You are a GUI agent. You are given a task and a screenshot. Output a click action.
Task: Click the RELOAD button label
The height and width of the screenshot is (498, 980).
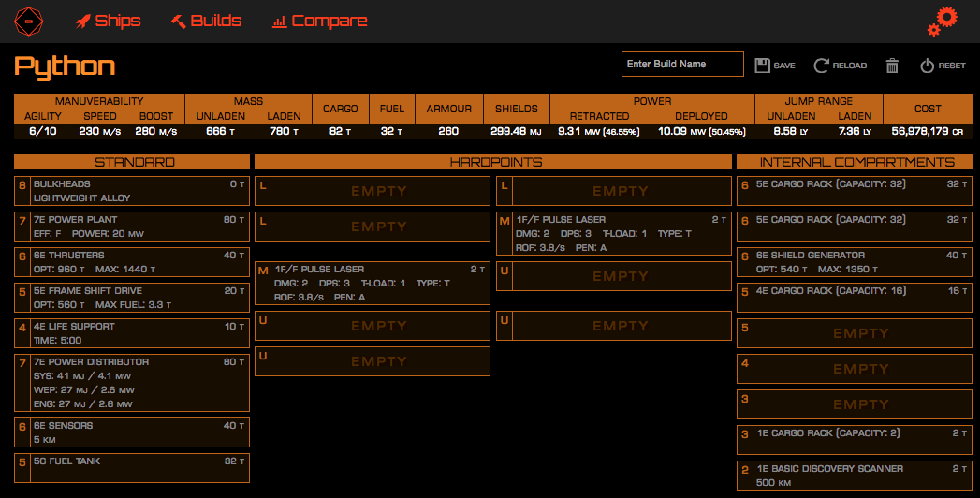[849, 66]
